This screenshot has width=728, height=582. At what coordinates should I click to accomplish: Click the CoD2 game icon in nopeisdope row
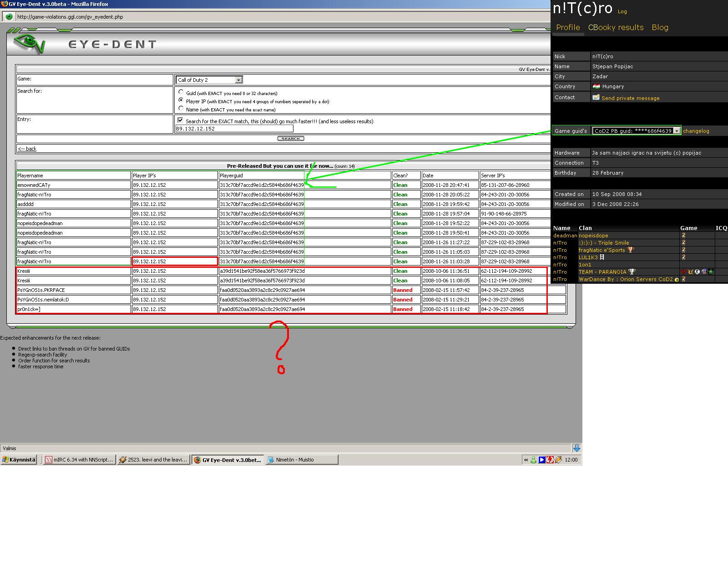coord(683,236)
